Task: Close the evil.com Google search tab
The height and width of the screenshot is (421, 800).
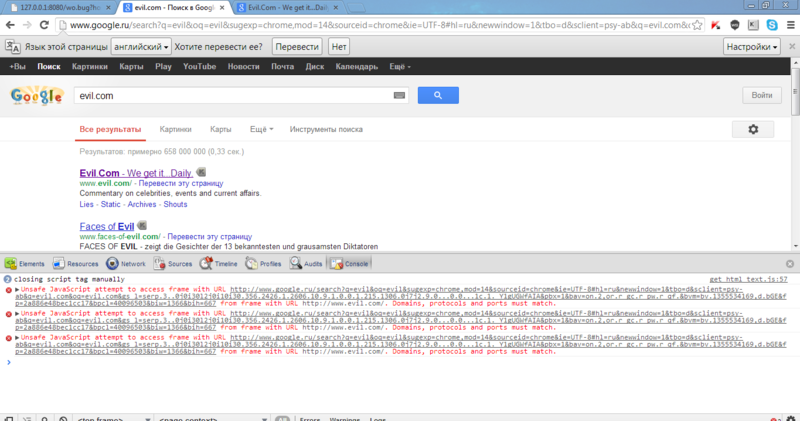Action: [x=222, y=8]
